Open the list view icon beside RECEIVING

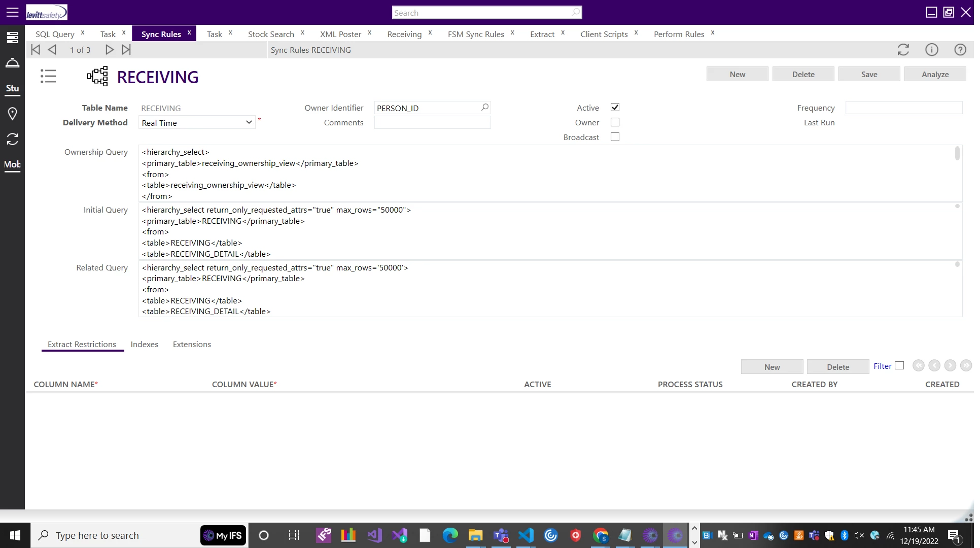tap(48, 77)
